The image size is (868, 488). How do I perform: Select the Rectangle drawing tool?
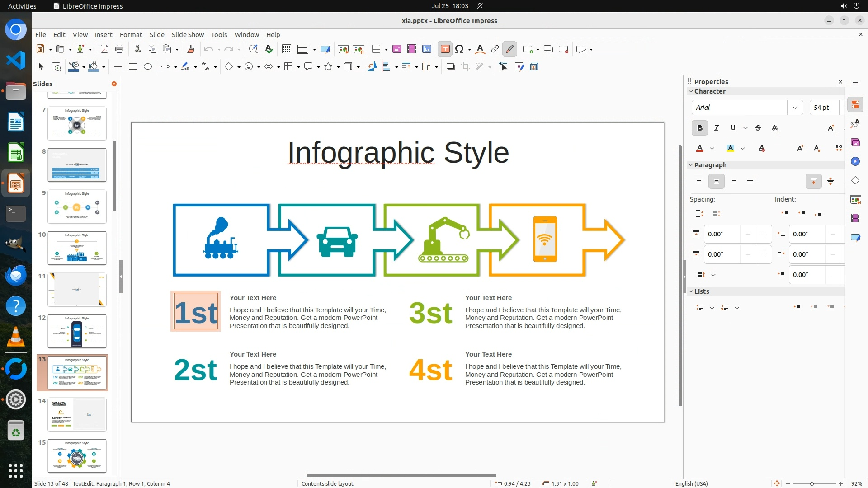coord(132,67)
